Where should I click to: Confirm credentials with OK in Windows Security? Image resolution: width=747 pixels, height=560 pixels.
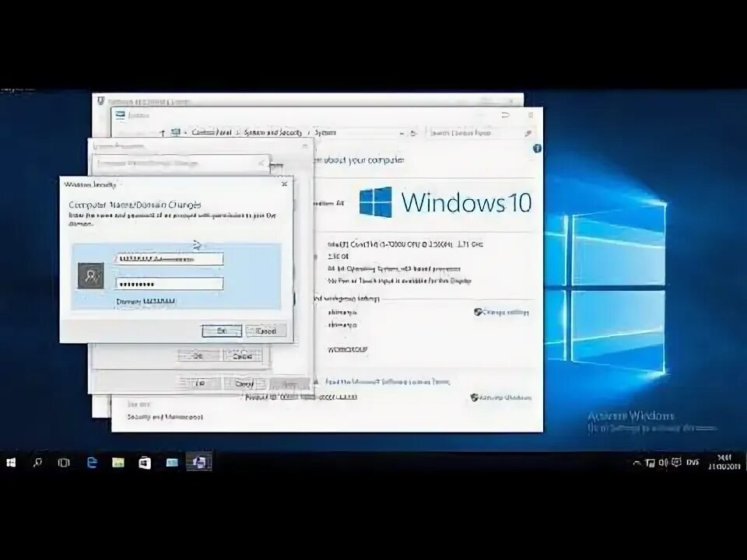point(222,331)
